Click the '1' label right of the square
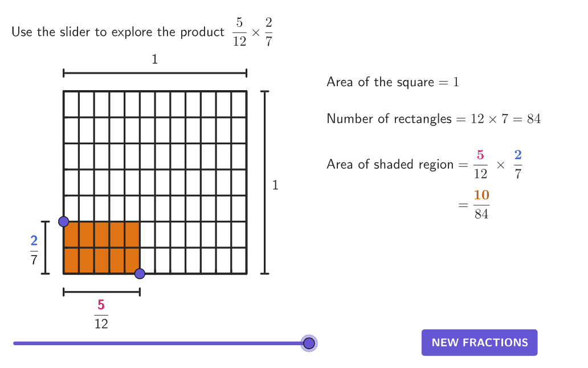 pos(275,185)
